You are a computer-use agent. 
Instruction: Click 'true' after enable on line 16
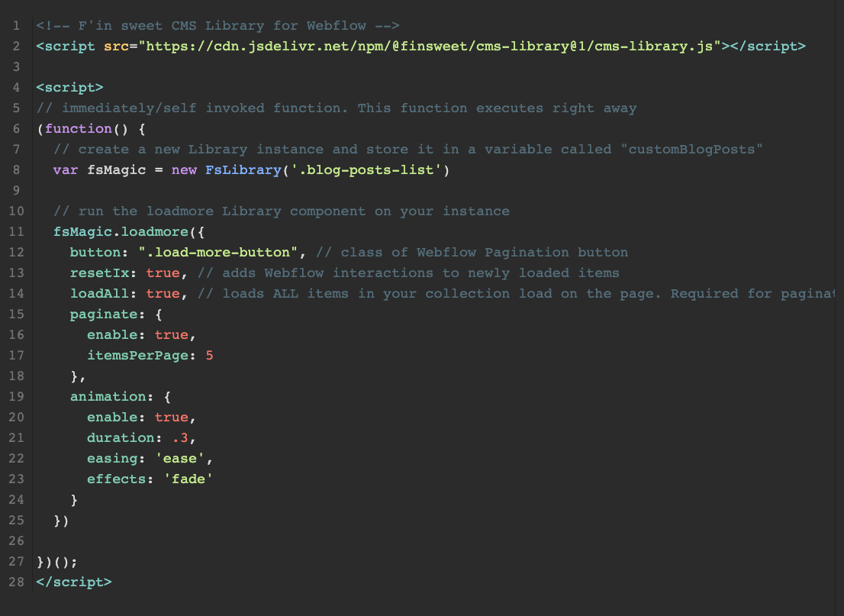pyautogui.click(x=171, y=335)
